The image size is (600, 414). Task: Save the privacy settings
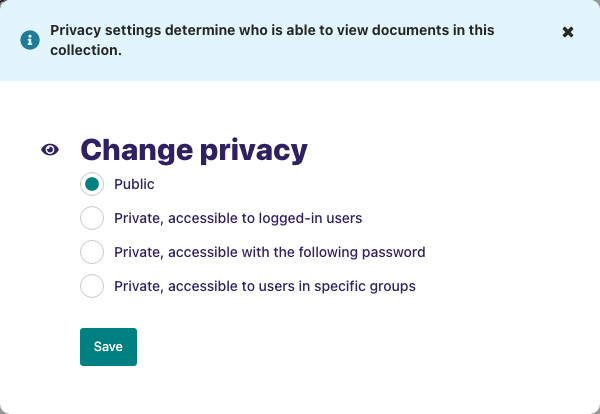tap(108, 347)
